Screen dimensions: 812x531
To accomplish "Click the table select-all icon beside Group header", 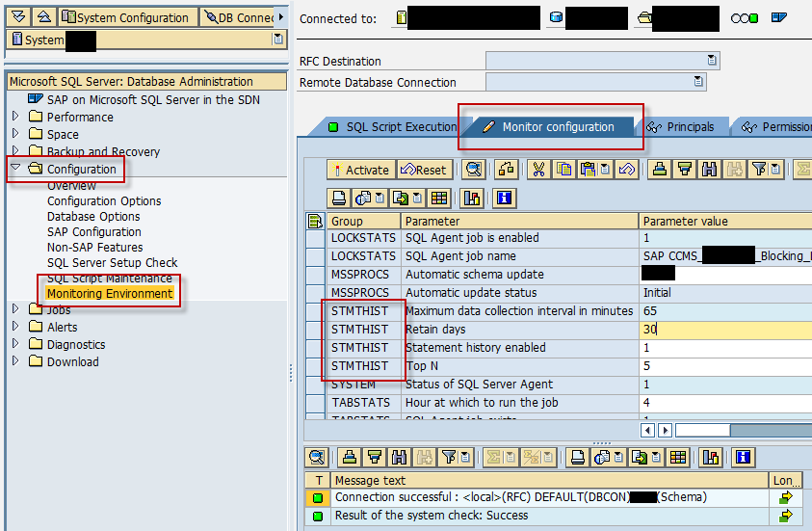I will point(315,222).
